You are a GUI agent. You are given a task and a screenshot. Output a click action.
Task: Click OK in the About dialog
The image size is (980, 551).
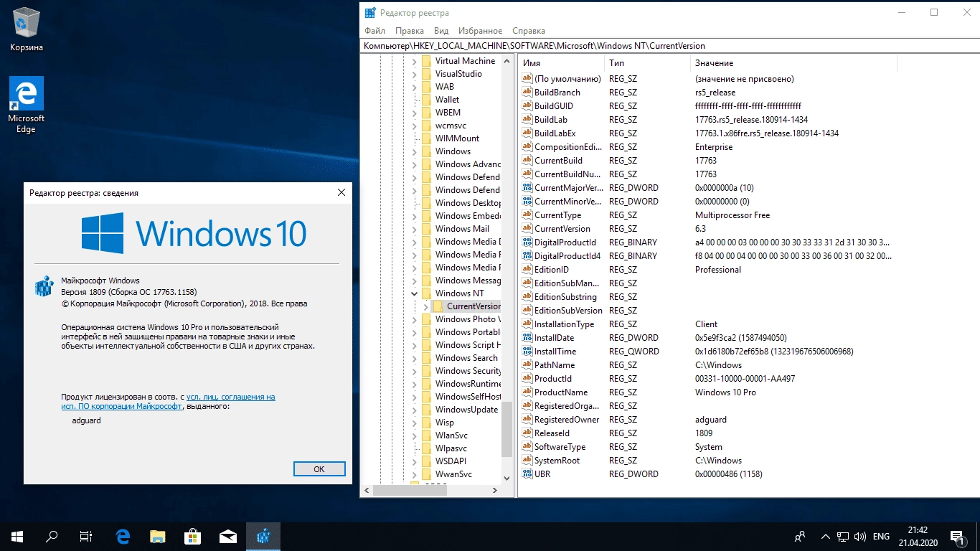pos(319,468)
